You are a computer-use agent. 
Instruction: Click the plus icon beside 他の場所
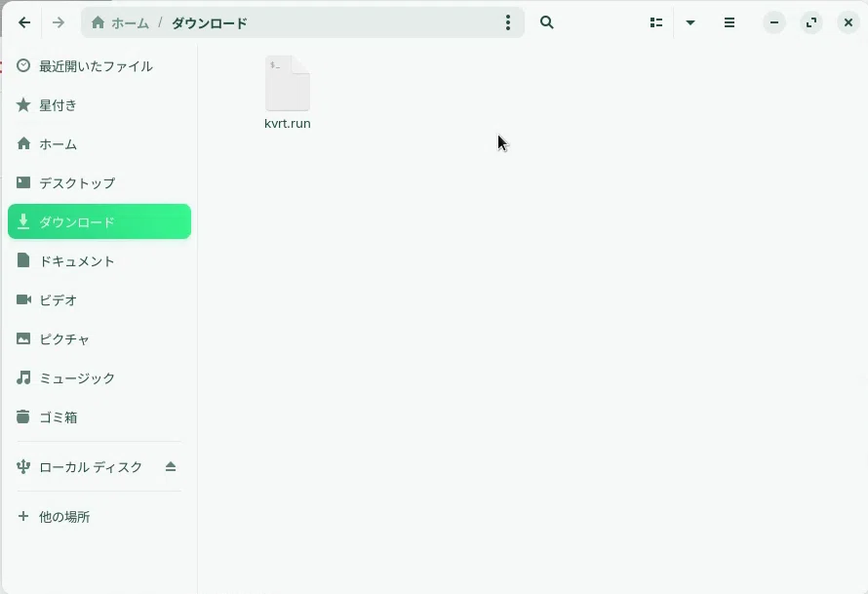pos(23,517)
